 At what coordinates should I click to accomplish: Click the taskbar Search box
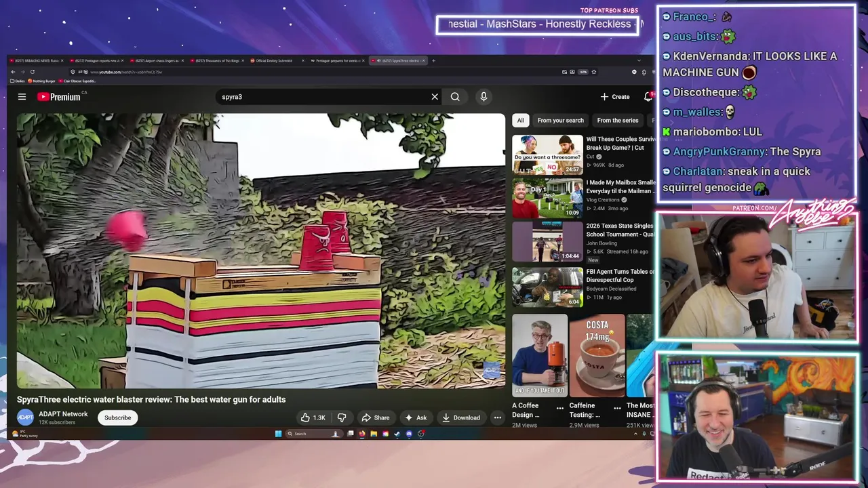313,434
